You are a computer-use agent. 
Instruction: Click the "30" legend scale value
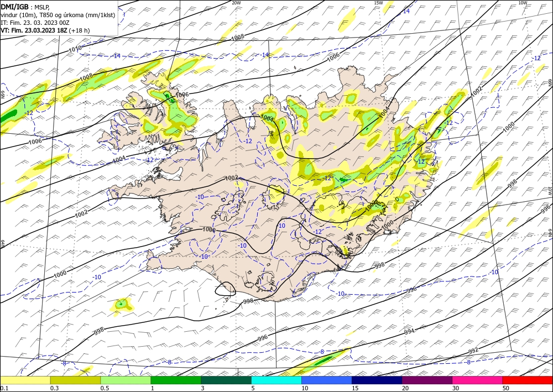click(456, 388)
